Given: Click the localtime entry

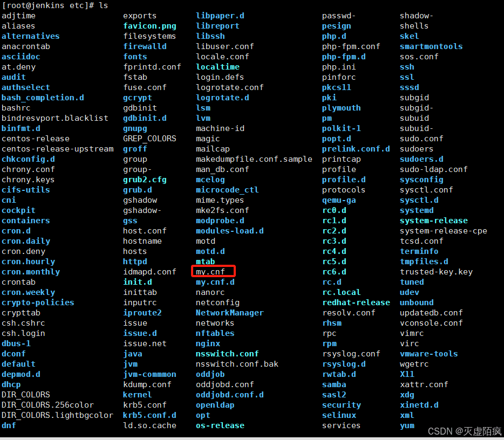Looking at the screenshot, I should [217, 67].
